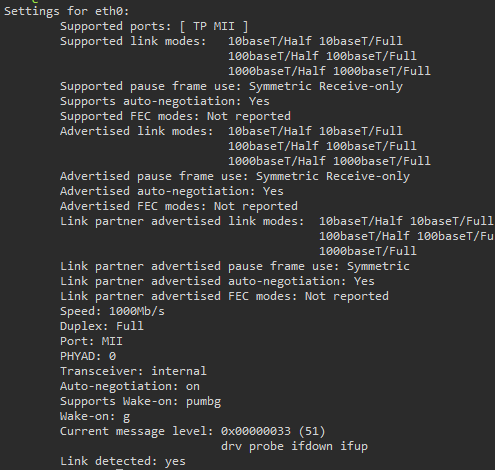Click the 'Transceiver: internal' text
The width and height of the screenshot is (495, 470).
[133, 371]
